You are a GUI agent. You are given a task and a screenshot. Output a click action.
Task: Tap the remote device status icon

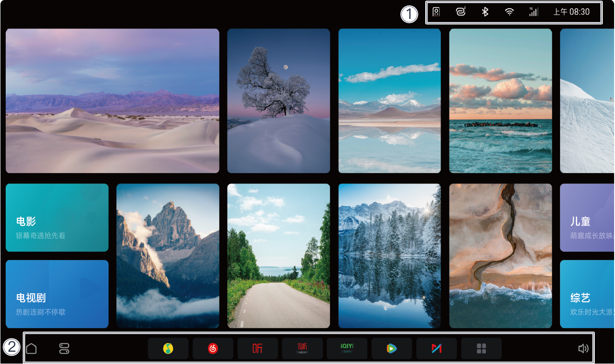point(436,12)
